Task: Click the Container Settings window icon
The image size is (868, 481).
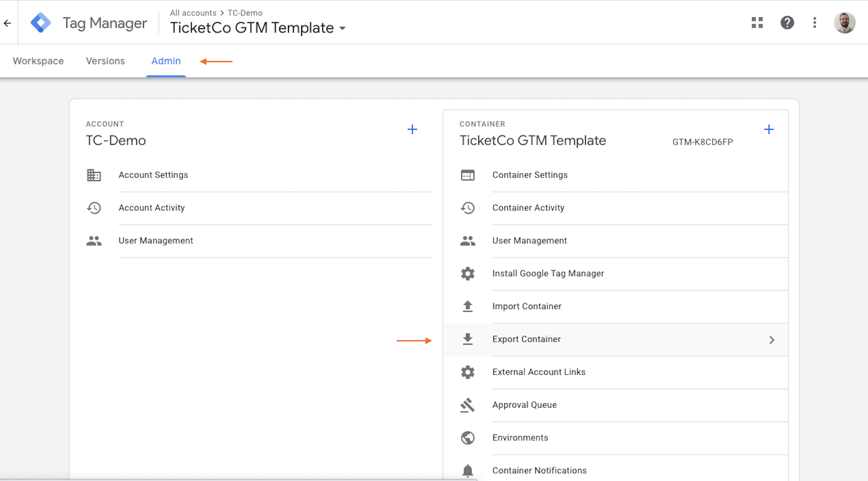Action: click(x=468, y=175)
